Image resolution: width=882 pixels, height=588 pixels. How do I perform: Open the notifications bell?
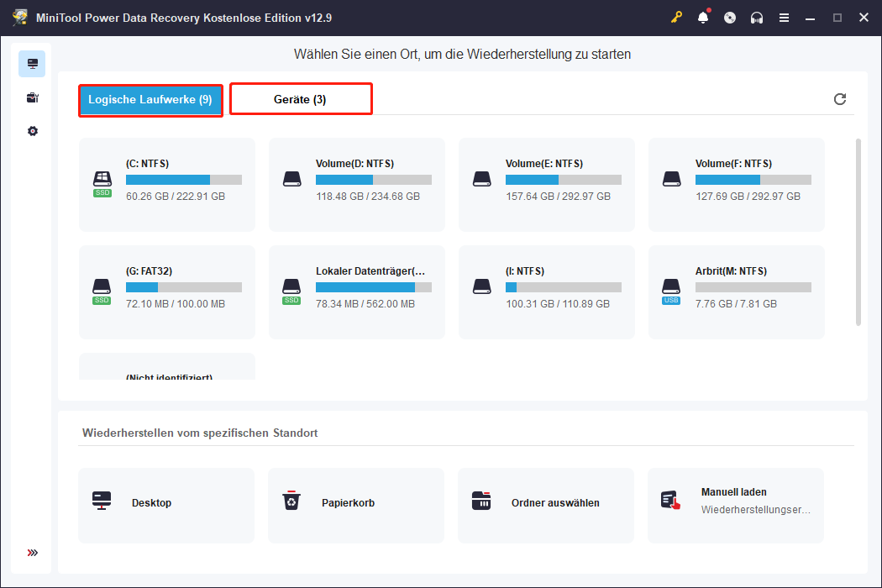[703, 18]
